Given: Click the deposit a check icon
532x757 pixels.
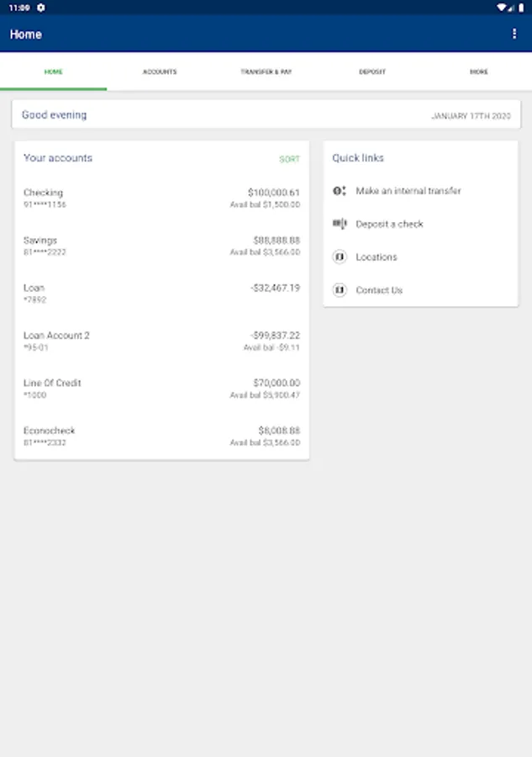Looking at the screenshot, I should point(340,224).
